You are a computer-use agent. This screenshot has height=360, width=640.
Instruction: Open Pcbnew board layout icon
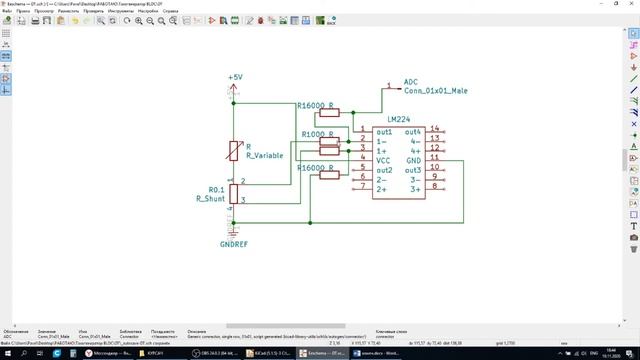point(320,20)
